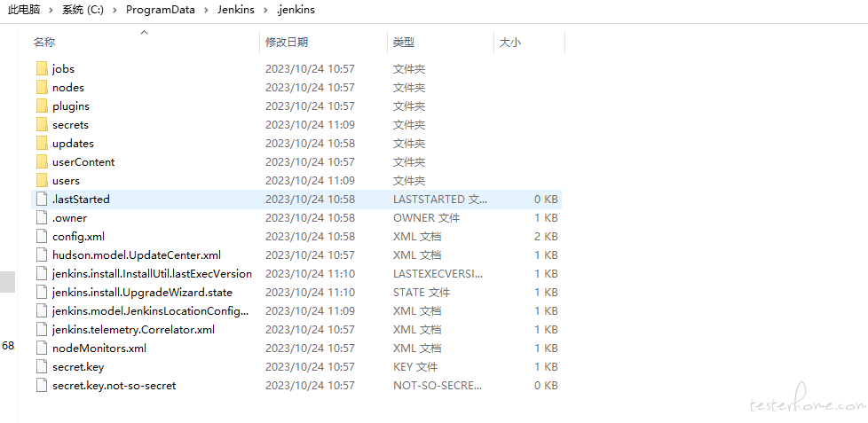Viewport: 868px width, 423px height.
Task: Click the jobs folder icon
Action: point(42,68)
